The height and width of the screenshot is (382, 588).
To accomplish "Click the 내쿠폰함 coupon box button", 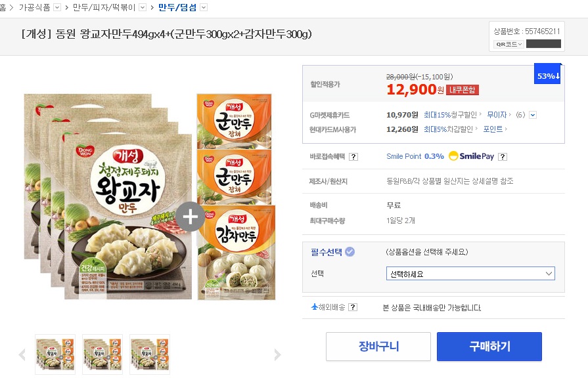I will pyautogui.click(x=463, y=90).
